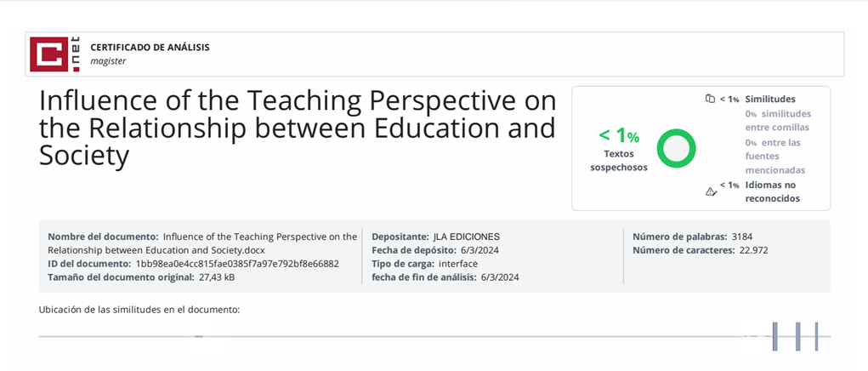Click the small isolated marker on the similarity timeline
868x371 pixels.
click(198, 336)
